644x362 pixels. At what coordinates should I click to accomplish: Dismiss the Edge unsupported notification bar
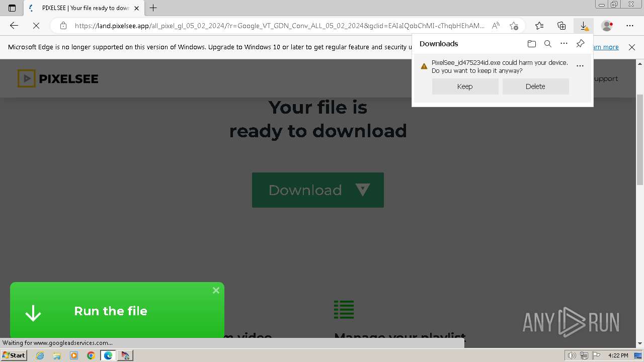coord(632,47)
